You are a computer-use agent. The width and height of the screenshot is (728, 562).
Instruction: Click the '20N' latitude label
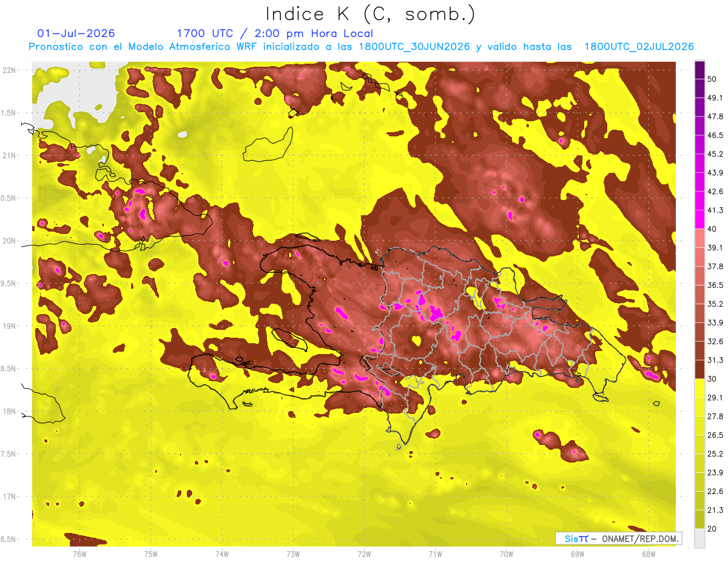pos(10,241)
